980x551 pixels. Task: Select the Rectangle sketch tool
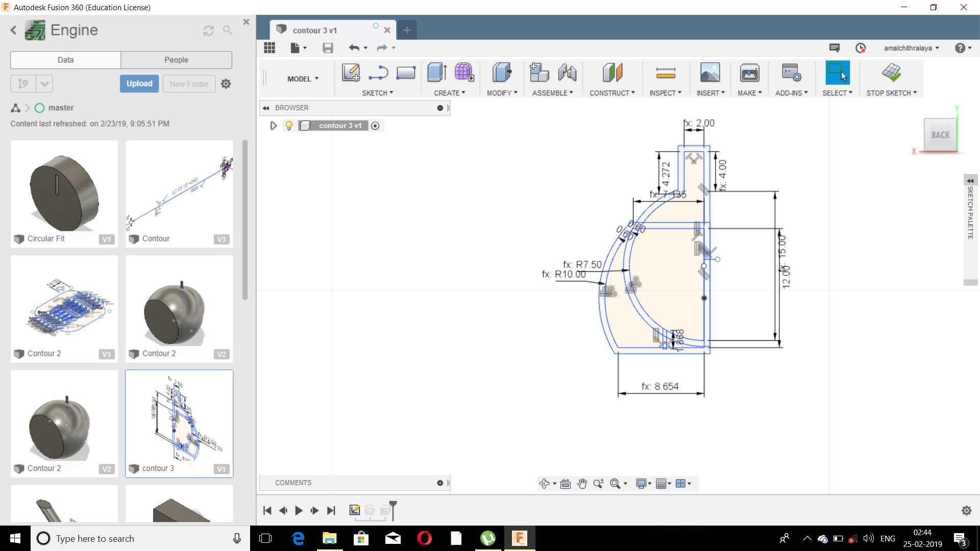(x=406, y=72)
